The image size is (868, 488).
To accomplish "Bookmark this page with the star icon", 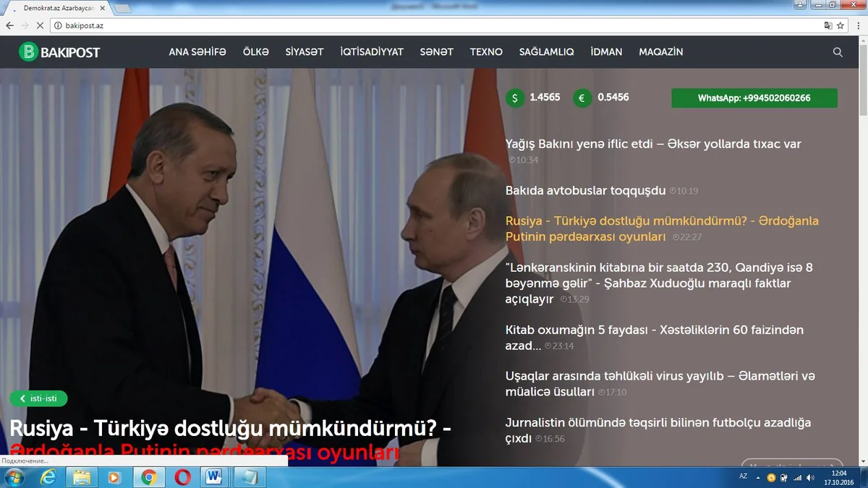I will pyautogui.click(x=841, y=25).
